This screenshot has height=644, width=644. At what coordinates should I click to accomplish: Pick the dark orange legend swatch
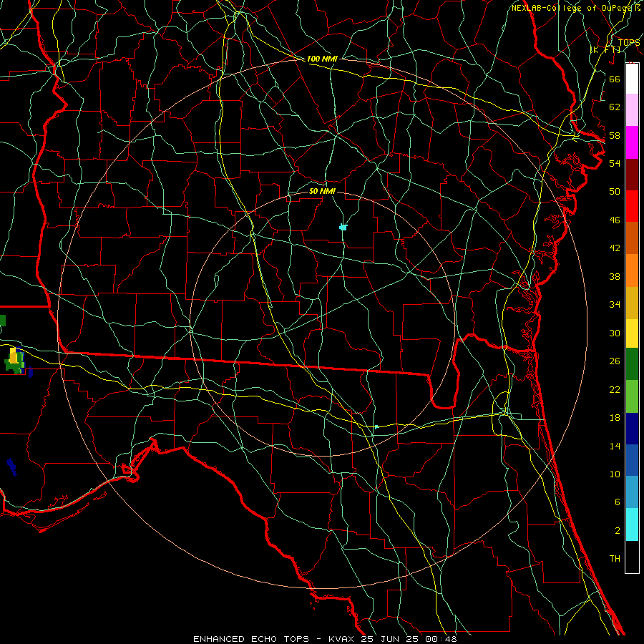coord(632,238)
